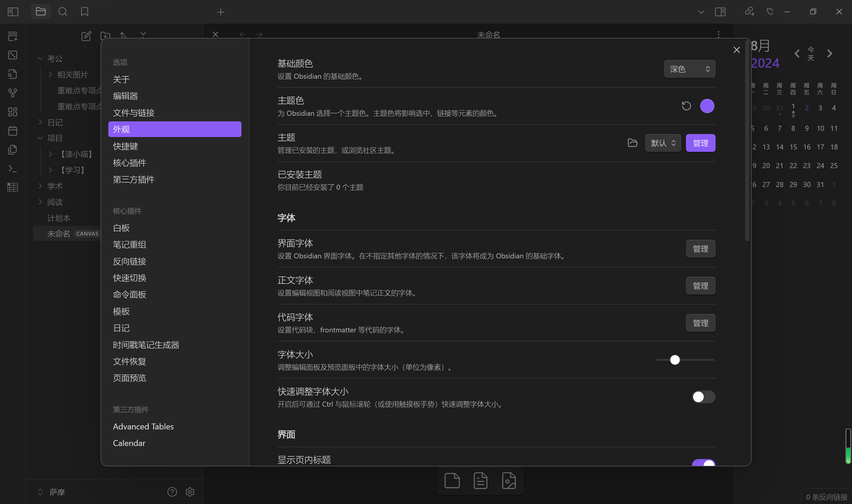The height and width of the screenshot is (504, 852).
Task: Open the theme 默认 dropdown
Action: point(663,143)
